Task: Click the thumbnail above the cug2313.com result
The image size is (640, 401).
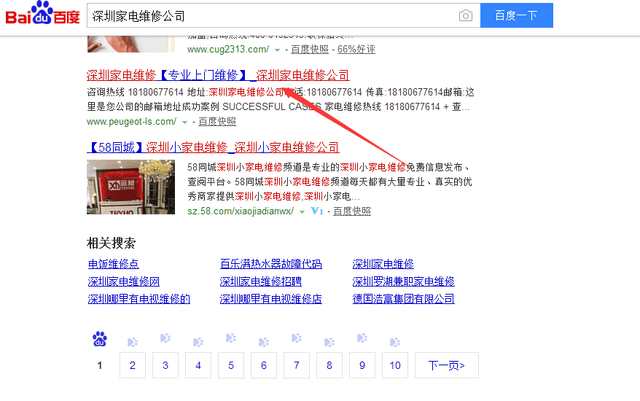Action: 131,44
